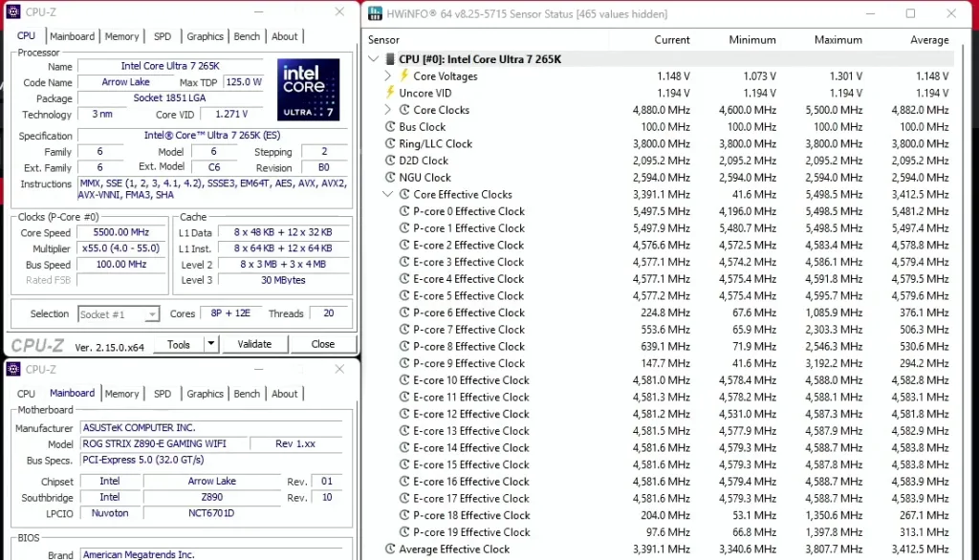979x560 pixels.
Task: Click the HWiNFO64 icon in its title bar
Action: point(373,13)
